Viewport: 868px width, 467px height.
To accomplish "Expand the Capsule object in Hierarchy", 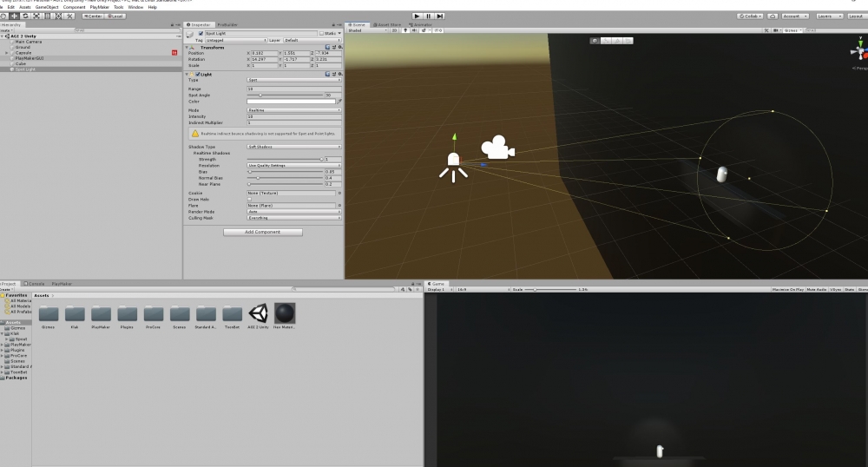I will (x=7, y=53).
